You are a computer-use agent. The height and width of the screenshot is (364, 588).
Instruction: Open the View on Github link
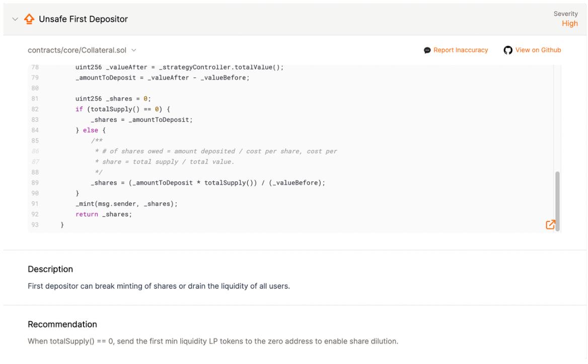coord(538,50)
